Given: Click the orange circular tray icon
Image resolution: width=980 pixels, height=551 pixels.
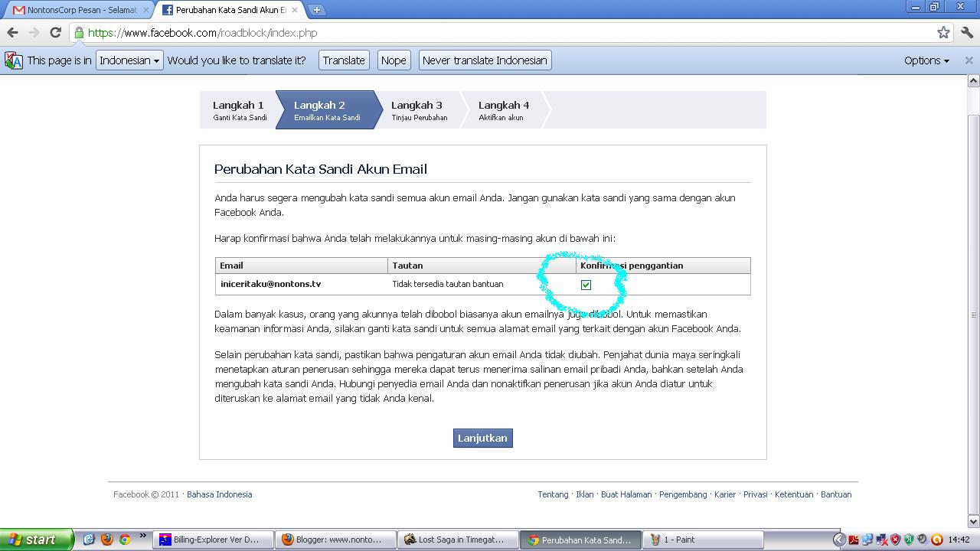Looking at the screenshot, I should click(x=936, y=540).
